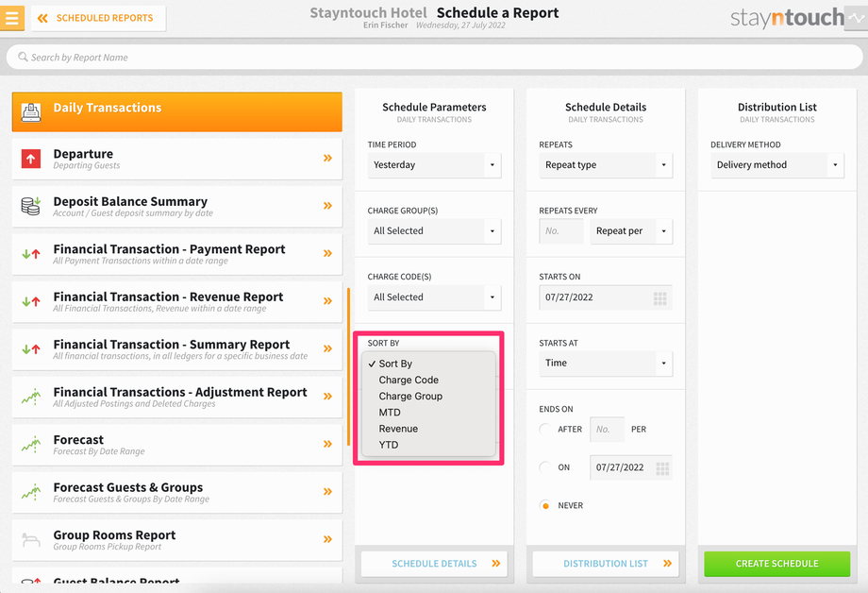Open Adjustment Report via its chevron
This screenshot has height=593, width=868.
[x=327, y=397]
